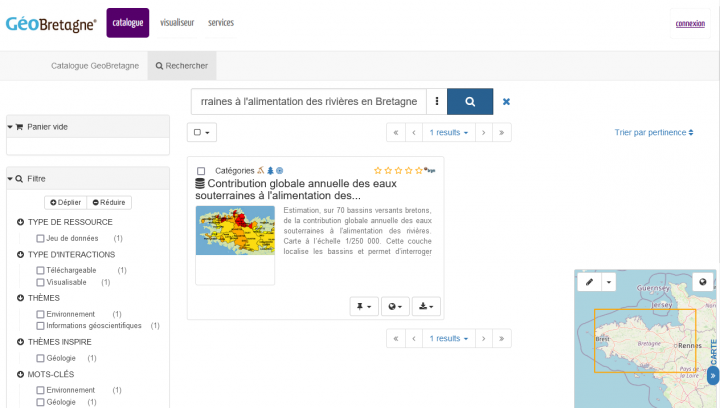The width and height of the screenshot is (720, 408).
Task: Open the visualiseur menu item
Action: pyautogui.click(x=178, y=22)
